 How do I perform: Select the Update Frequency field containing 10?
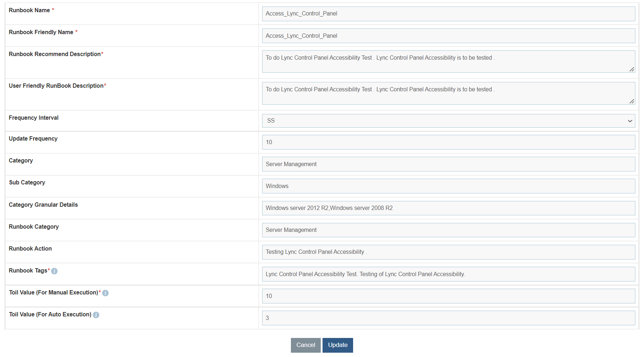point(448,142)
